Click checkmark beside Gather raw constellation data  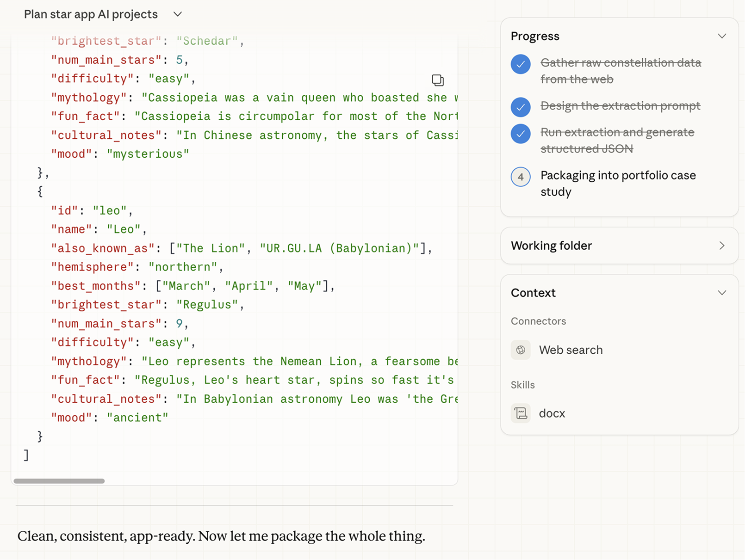pyautogui.click(x=521, y=64)
